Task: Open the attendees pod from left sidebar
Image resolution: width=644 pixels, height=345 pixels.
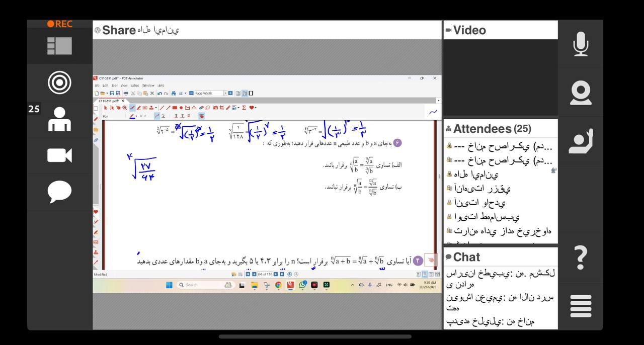Action: pyautogui.click(x=59, y=119)
